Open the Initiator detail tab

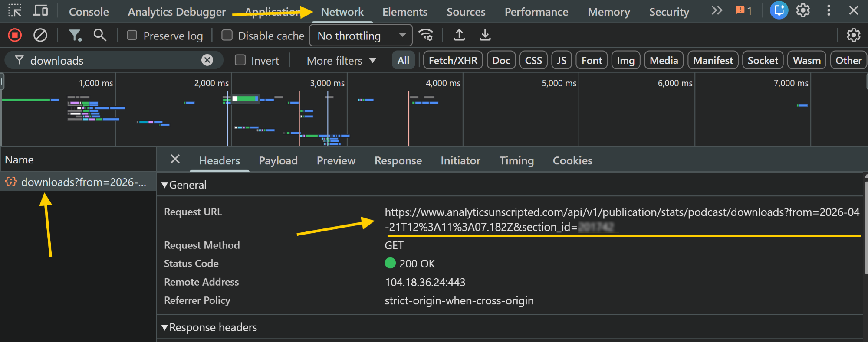[460, 160]
